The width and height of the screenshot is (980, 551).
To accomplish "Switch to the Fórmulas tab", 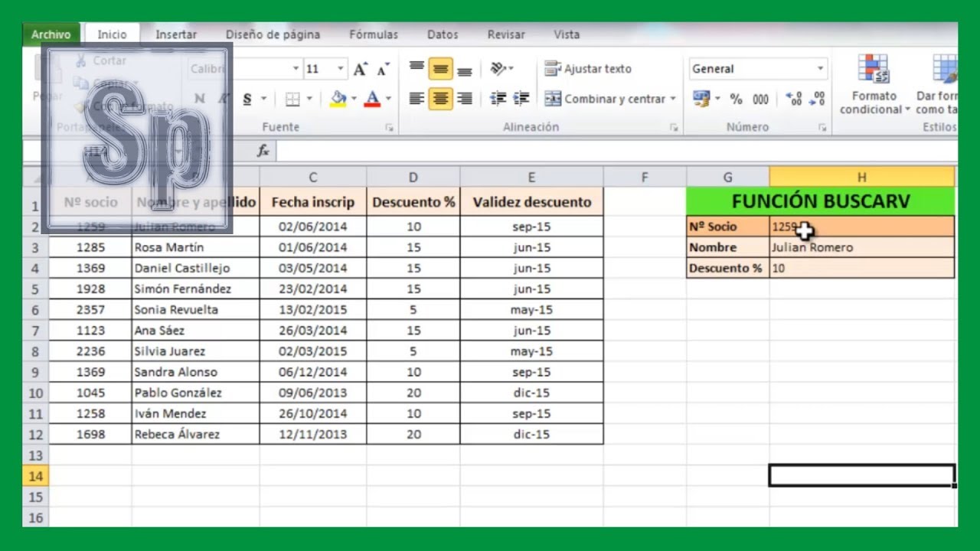I will click(374, 34).
